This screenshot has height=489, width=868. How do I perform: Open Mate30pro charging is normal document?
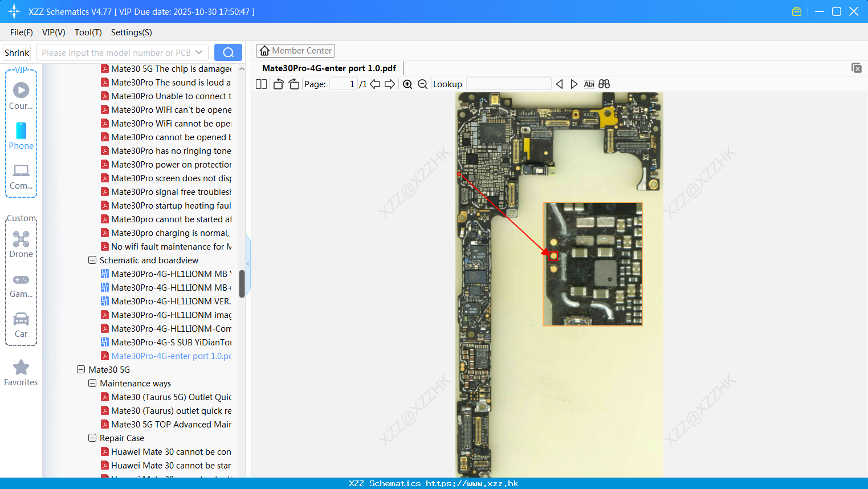[166, 233]
